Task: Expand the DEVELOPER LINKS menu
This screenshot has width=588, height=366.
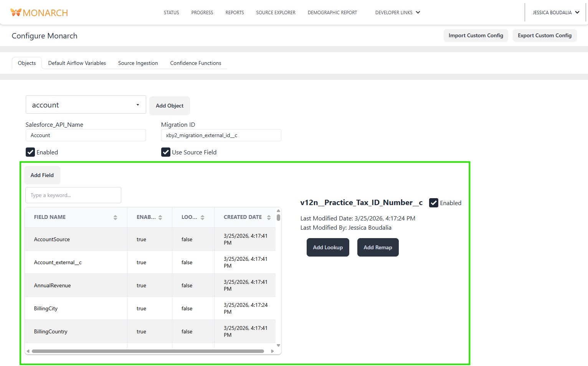Action: click(x=398, y=12)
